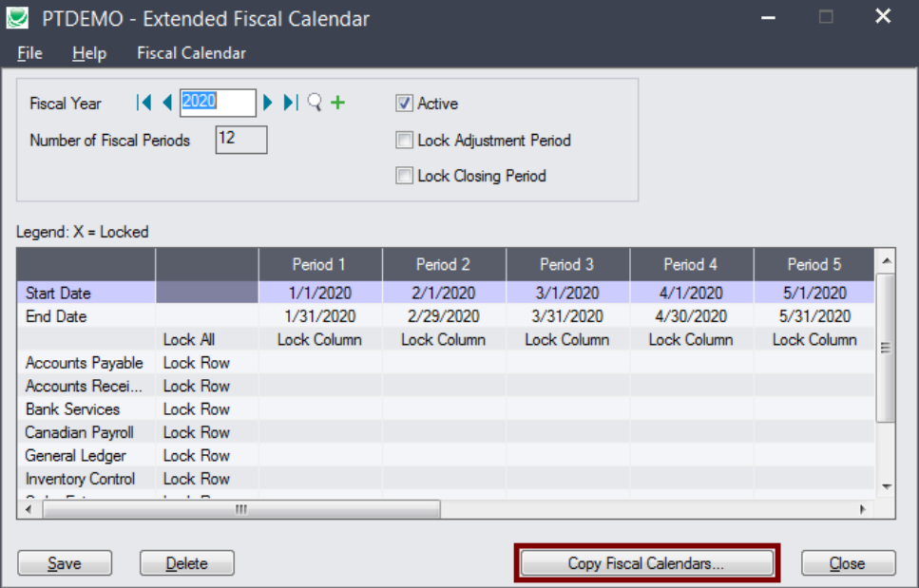Select end date 3/31/2020 cell
Viewport: 919px width, 588px height.
tap(567, 316)
